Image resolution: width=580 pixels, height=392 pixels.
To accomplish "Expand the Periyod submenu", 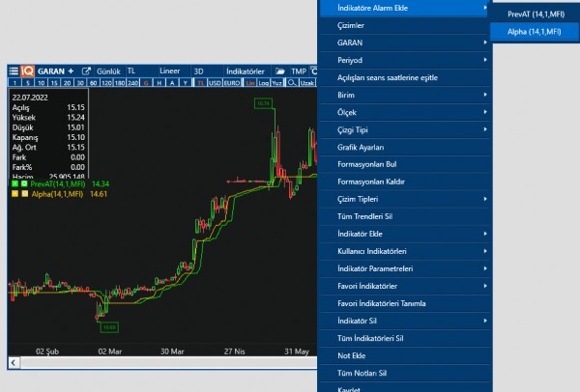I will pyautogui.click(x=405, y=60).
